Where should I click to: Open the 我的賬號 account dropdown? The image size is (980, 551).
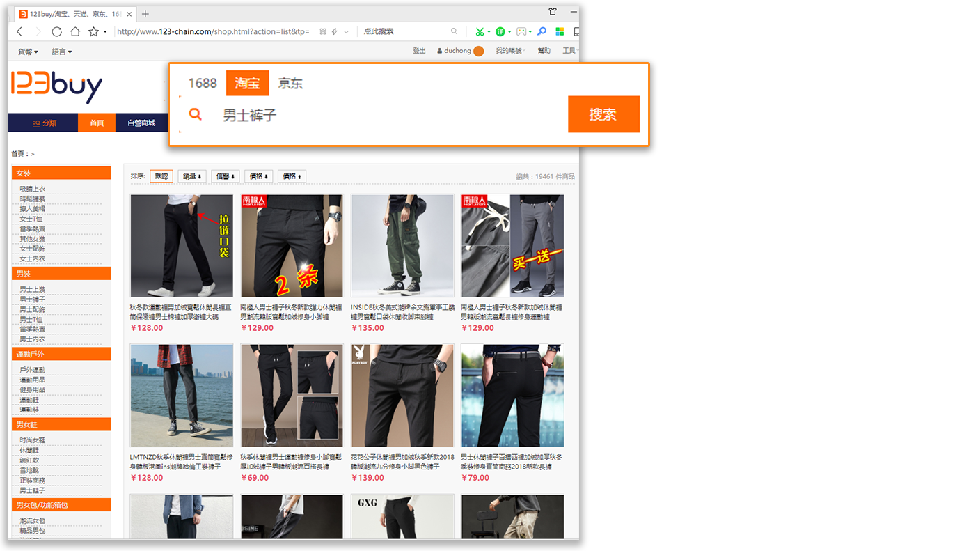[510, 51]
